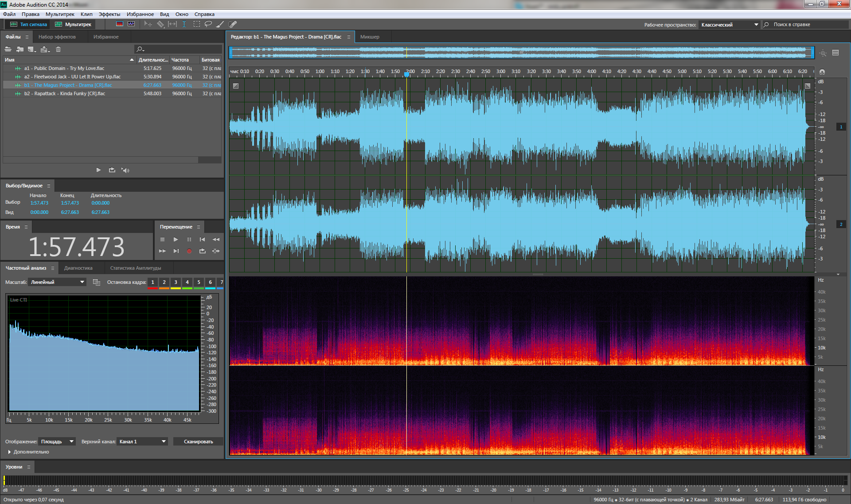Click the Import File icon
The height and width of the screenshot is (504, 851).
pyautogui.click(x=20, y=49)
